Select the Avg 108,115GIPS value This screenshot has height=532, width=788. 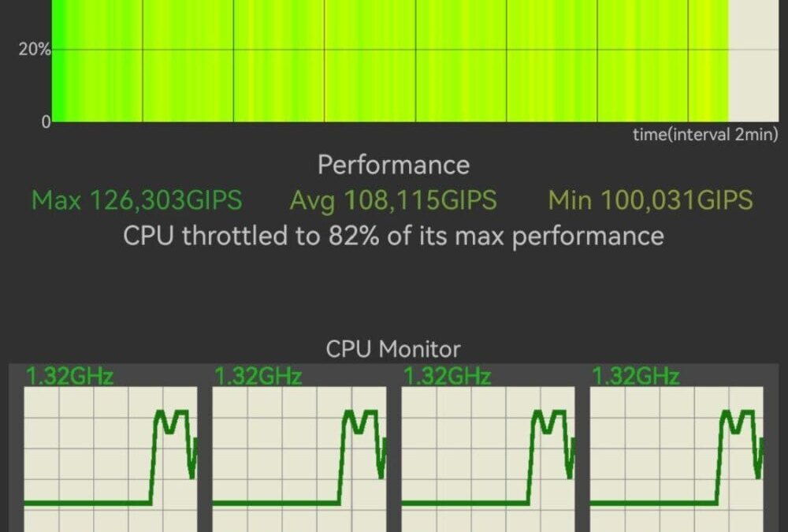(393, 200)
